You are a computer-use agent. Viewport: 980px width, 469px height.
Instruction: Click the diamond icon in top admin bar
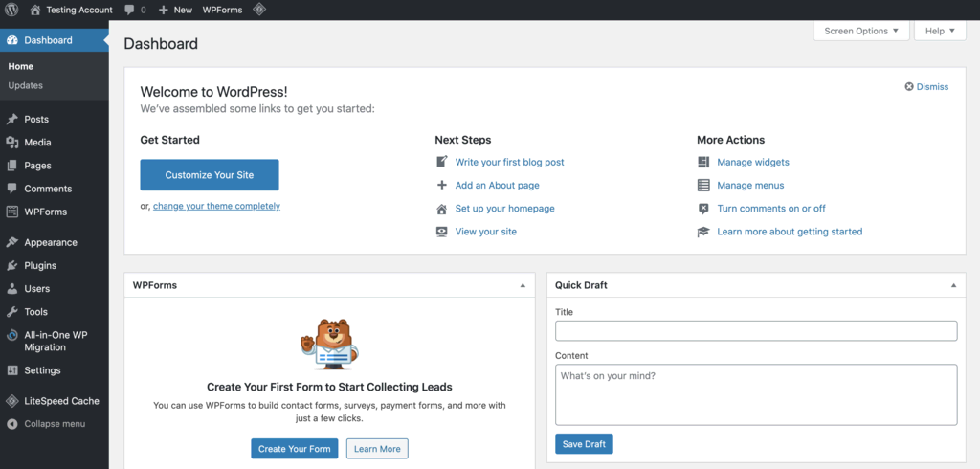(x=259, y=10)
